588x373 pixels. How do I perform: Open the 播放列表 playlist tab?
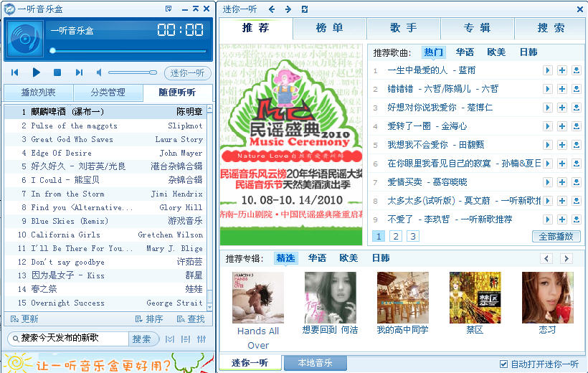(x=38, y=93)
